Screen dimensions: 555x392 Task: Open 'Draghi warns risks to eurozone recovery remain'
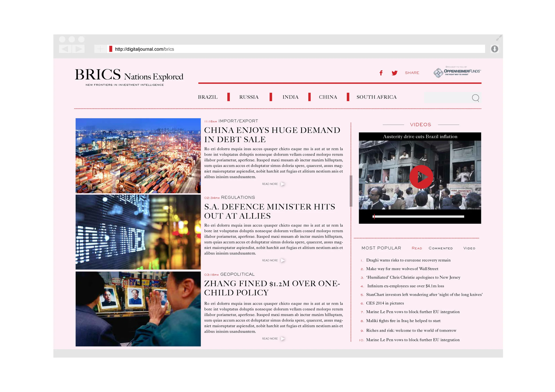coord(408,260)
